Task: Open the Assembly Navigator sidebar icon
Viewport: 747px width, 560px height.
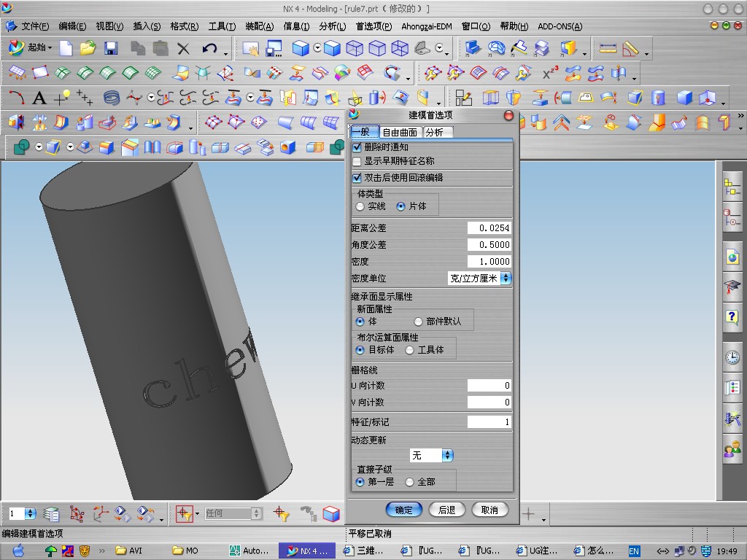Action: (x=732, y=186)
